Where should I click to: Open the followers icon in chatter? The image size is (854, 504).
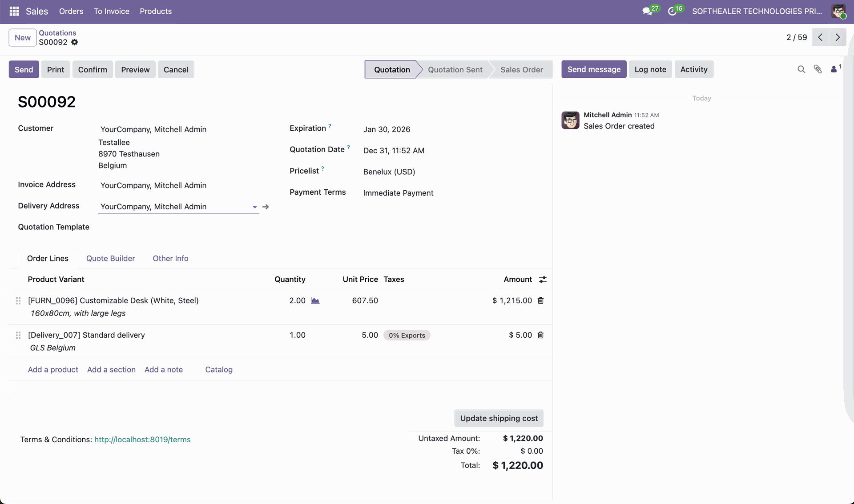point(834,69)
